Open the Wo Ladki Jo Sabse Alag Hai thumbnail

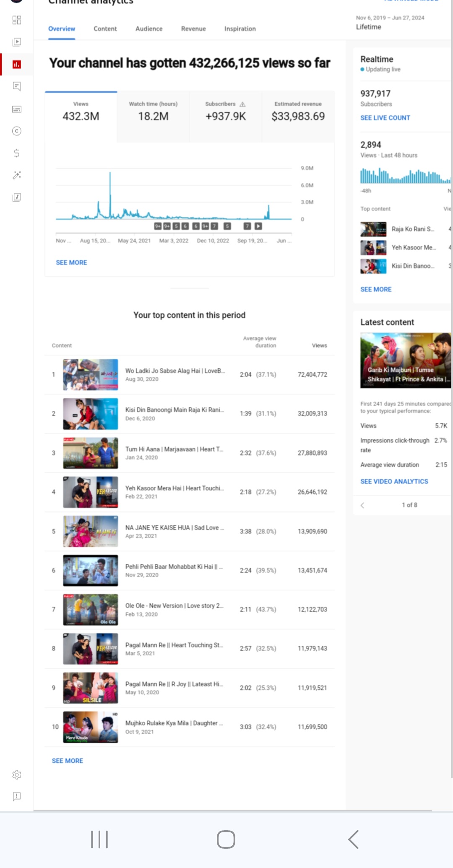pos(91,375)
